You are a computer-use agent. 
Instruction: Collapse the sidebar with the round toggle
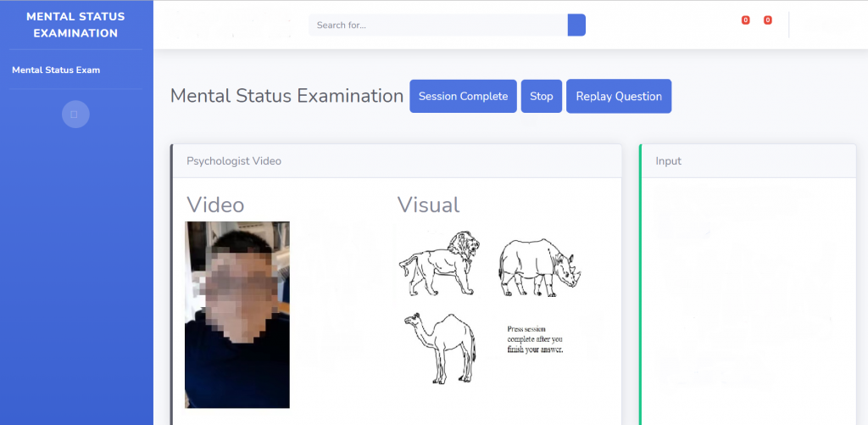click(75, 114)
